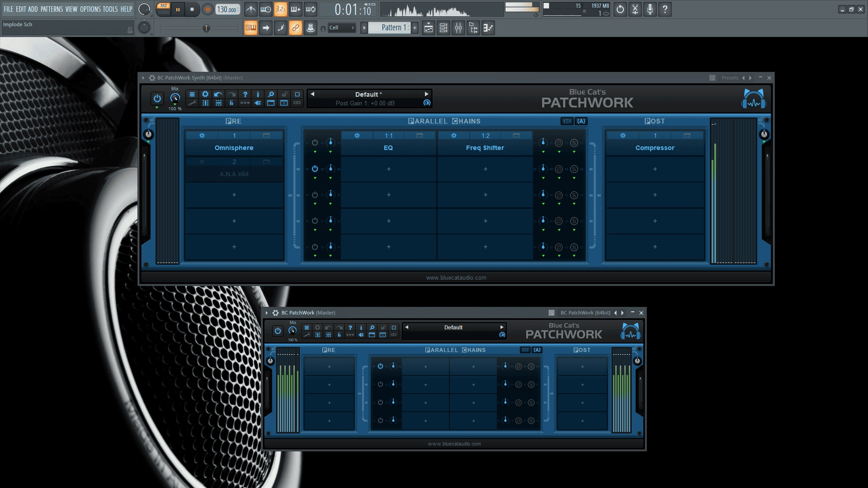Click the Compressor plugin slot name
This screenshot has height=488, width=868.
pos(655,148)
